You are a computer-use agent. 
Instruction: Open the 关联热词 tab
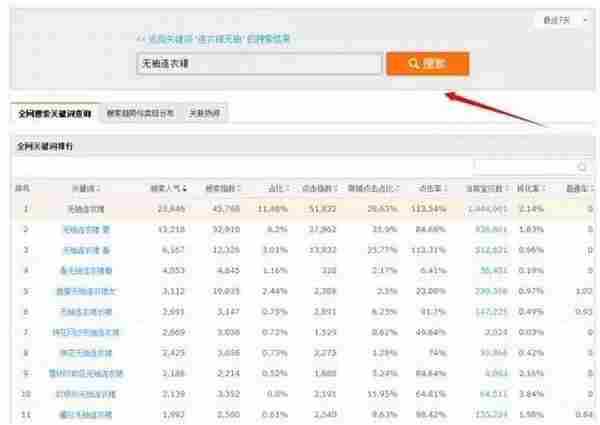[203, 114]
